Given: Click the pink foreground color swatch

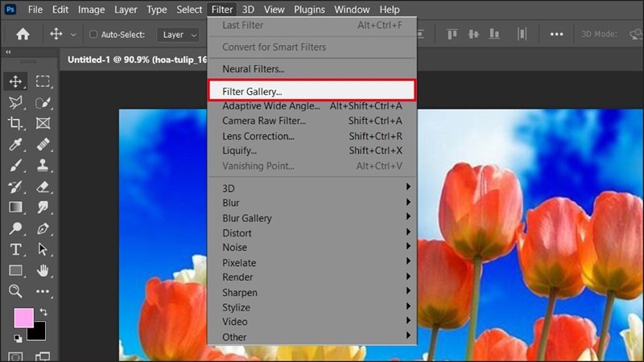Looking at the screenshot, I should click(24, 318).
